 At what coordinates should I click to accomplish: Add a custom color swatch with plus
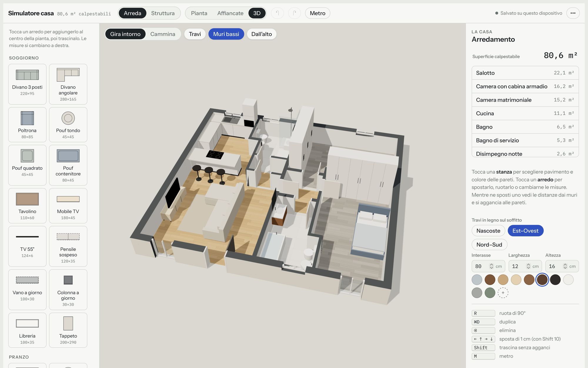[x=503, y=293]
